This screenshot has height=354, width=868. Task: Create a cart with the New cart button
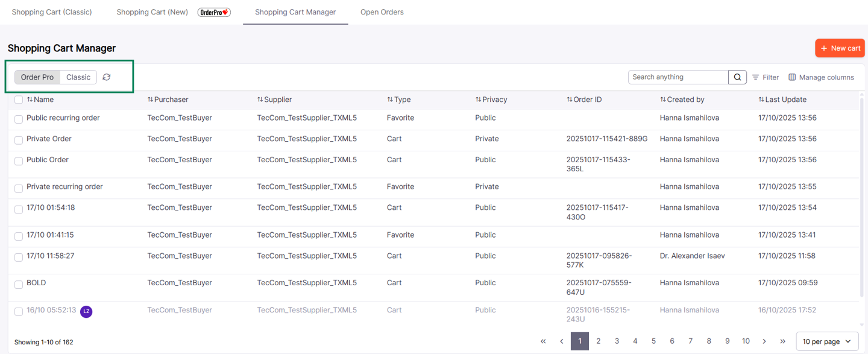[839, 48]
